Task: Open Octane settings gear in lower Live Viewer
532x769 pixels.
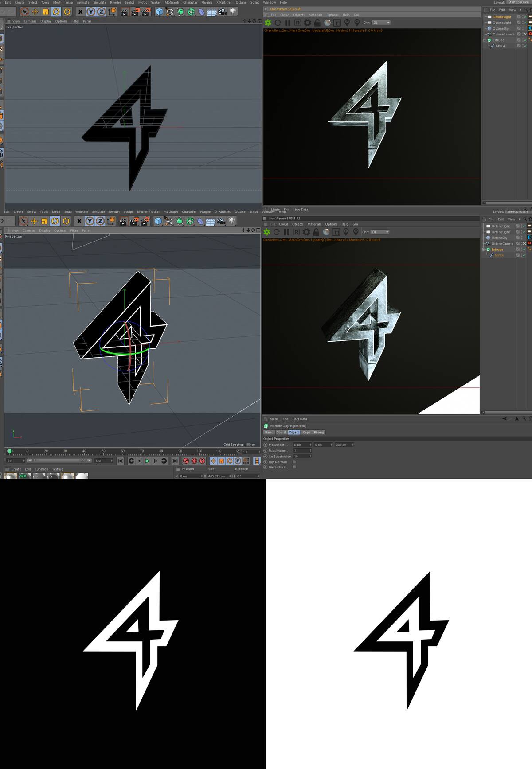Action: [x=306, y=232]
